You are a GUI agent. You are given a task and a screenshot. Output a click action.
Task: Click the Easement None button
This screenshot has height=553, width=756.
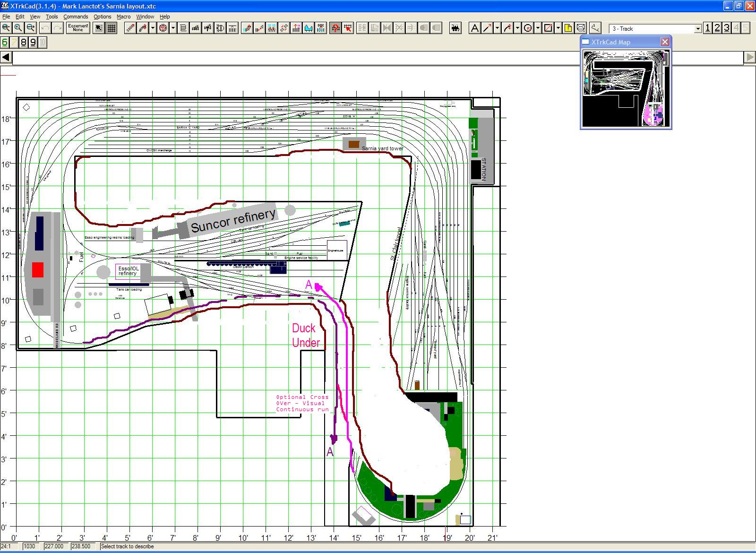point(78,28)
